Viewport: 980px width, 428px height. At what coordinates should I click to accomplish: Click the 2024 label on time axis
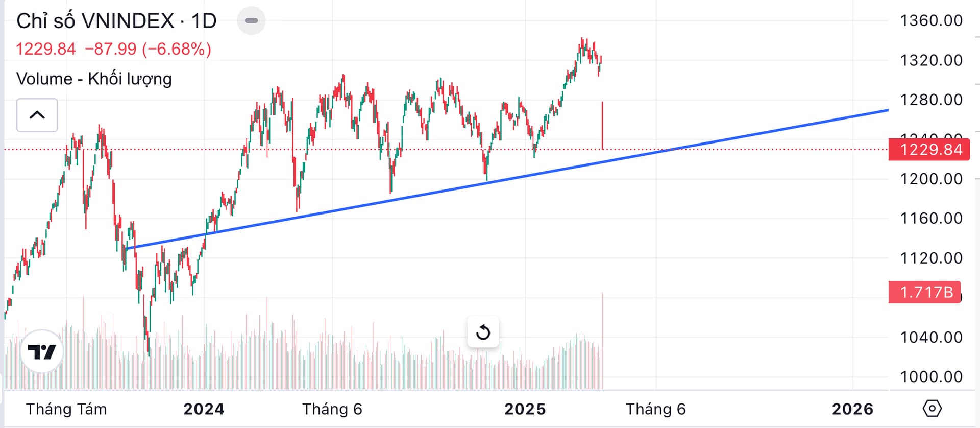pyautogui.click(x=204, y=409)
